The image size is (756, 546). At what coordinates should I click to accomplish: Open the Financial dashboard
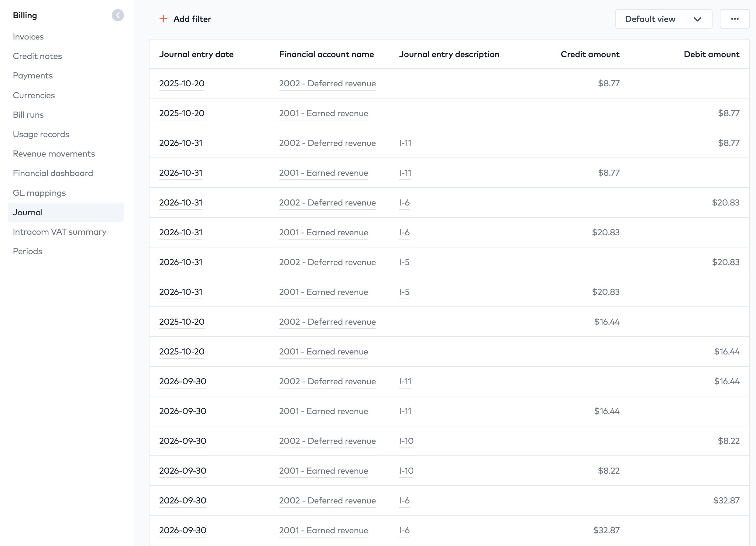click(53, 173)
